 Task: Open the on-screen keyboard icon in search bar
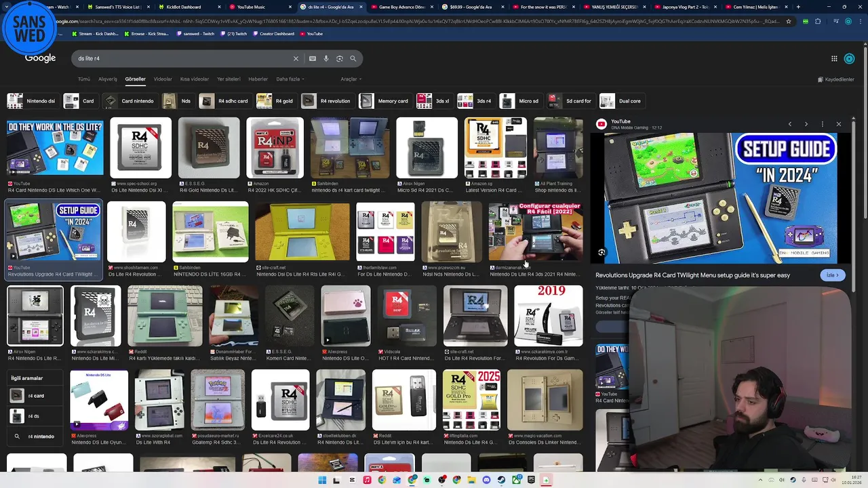coord(313,58)
